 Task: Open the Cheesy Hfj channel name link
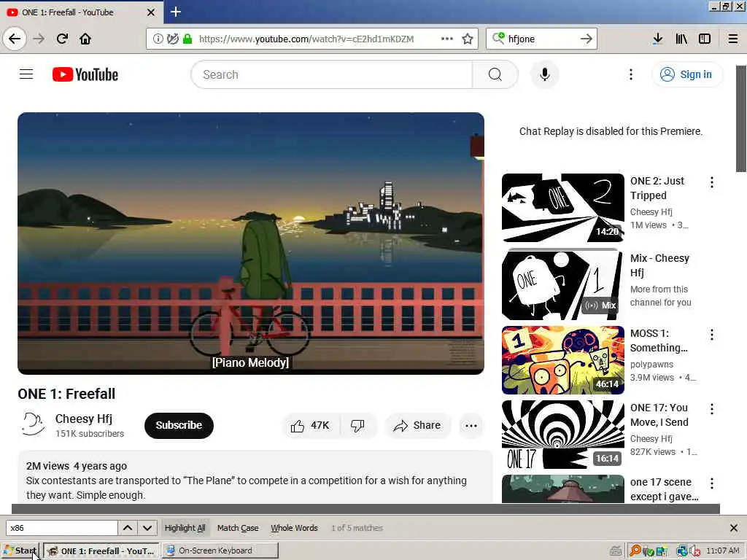pyautogui.click(x=84, y=419)
